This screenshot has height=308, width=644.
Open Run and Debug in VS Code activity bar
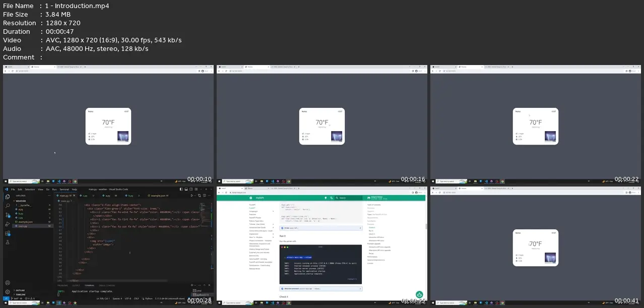(x=8, y=224)
